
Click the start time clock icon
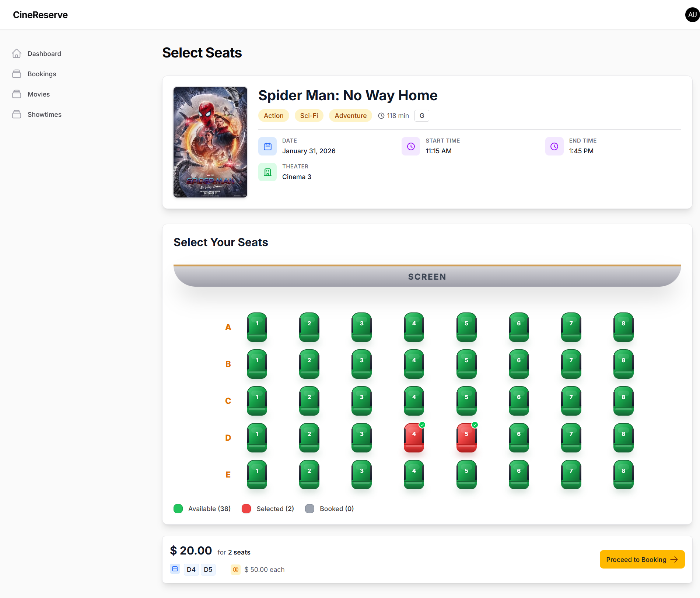click(411, 147)
